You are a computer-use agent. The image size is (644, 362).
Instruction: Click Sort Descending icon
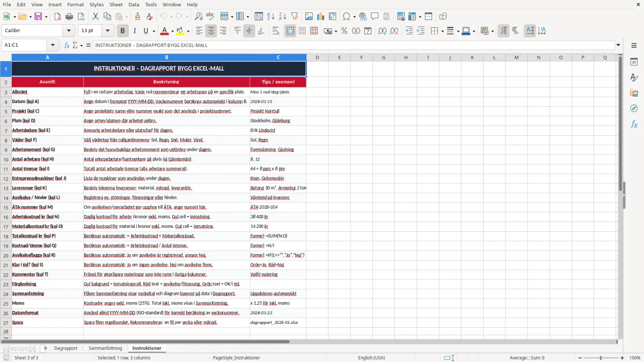point(282,17)
